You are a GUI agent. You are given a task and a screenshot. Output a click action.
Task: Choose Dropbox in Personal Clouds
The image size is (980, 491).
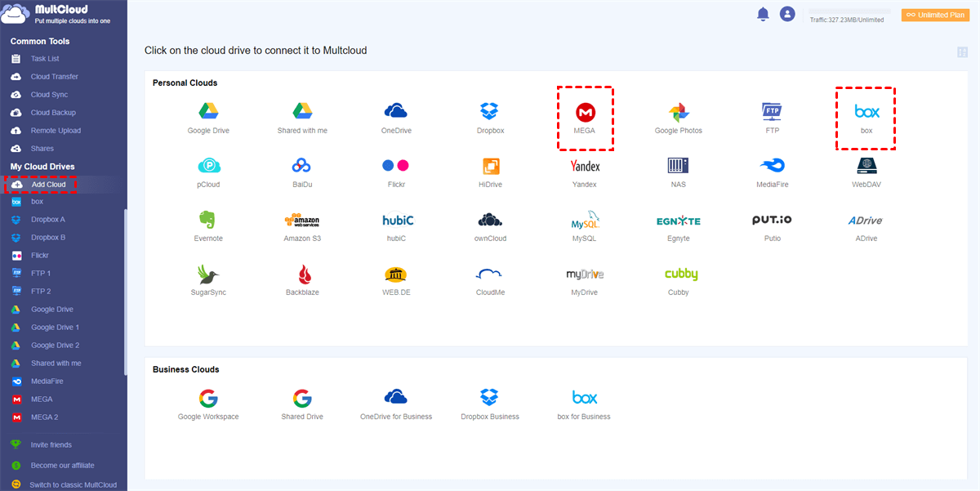point(490,118)
